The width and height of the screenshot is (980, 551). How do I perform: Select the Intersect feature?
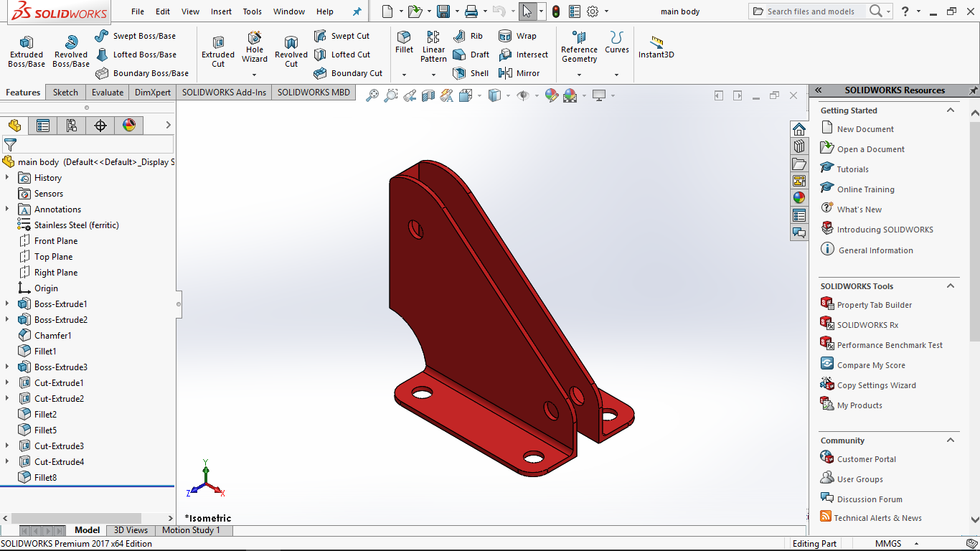point(523,55)
